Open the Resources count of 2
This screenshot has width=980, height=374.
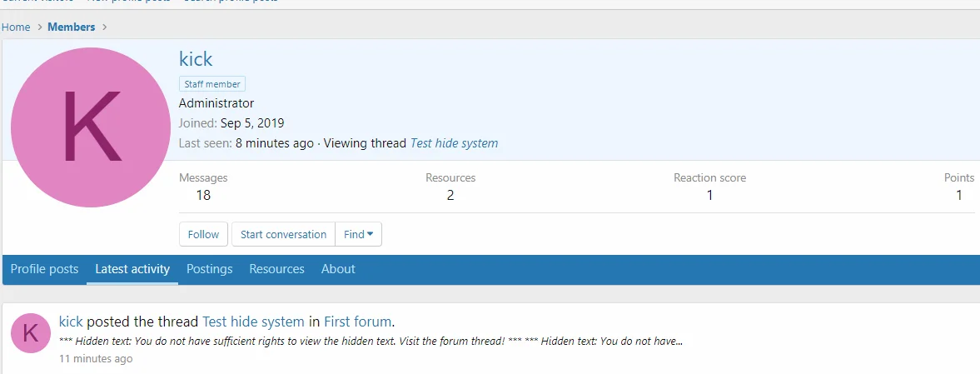450,196
